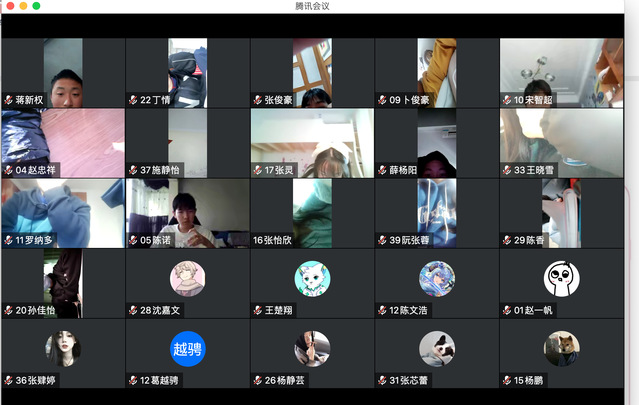This screenshot has height=405, width=639.
Task: Select 17张灵's video feed
Action: 312,143
